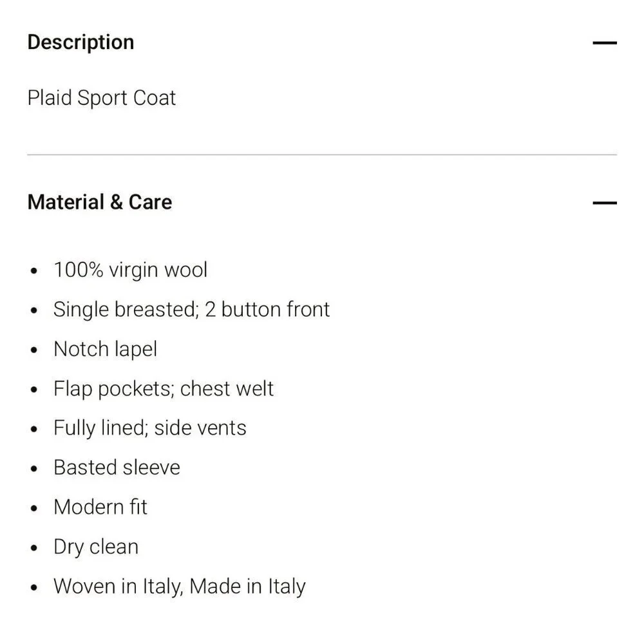Collapse the Material & Care minus icon
The image size is (644, 644).
[x=605, y=203]
